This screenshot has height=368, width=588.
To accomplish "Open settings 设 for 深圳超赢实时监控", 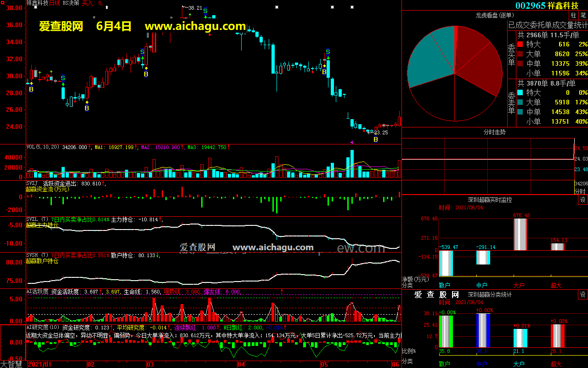I will coord(582,200).
